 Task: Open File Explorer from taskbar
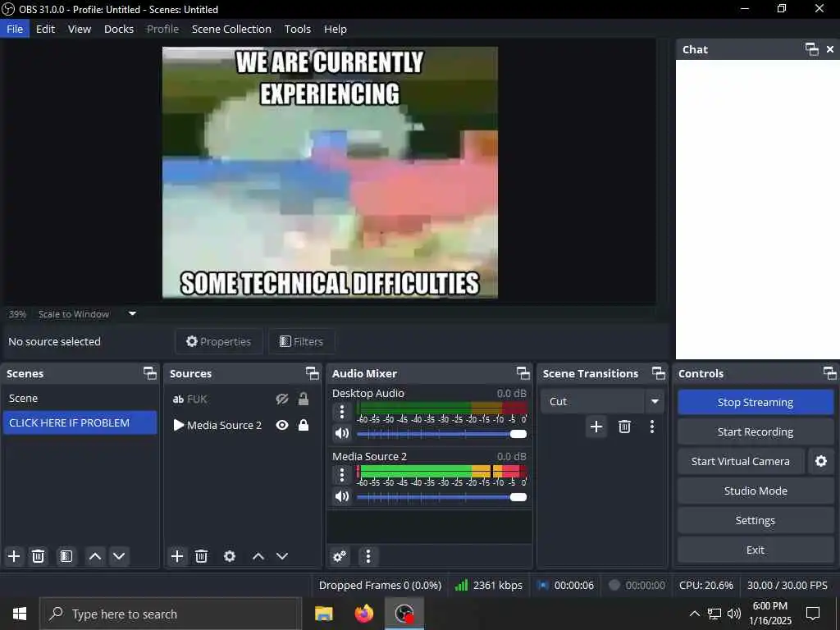tap(323, 614)
